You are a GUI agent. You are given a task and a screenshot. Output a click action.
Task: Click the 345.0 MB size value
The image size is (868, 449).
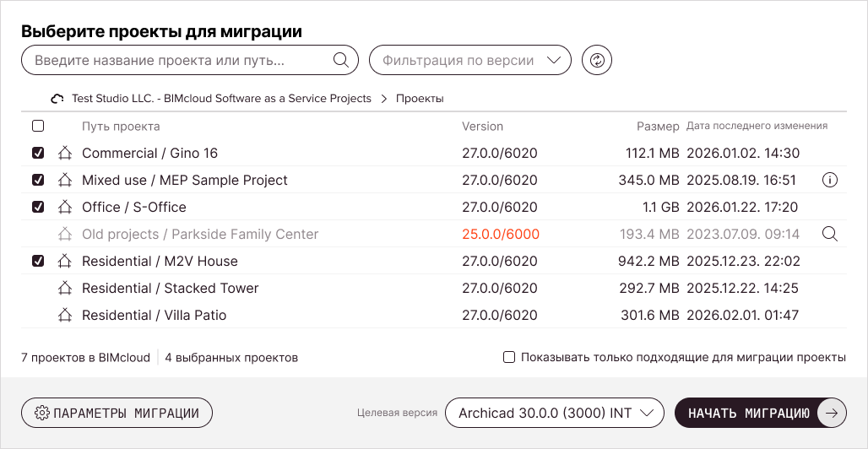tap(648, 180)
